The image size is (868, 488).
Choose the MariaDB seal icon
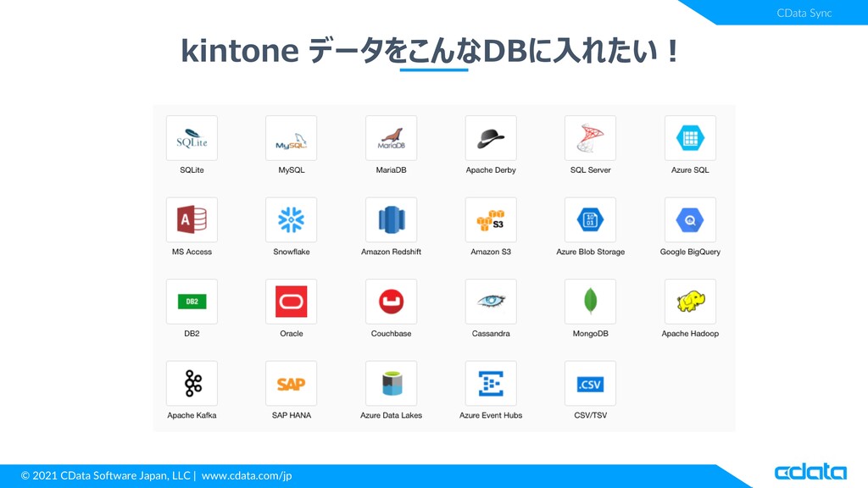391,138
